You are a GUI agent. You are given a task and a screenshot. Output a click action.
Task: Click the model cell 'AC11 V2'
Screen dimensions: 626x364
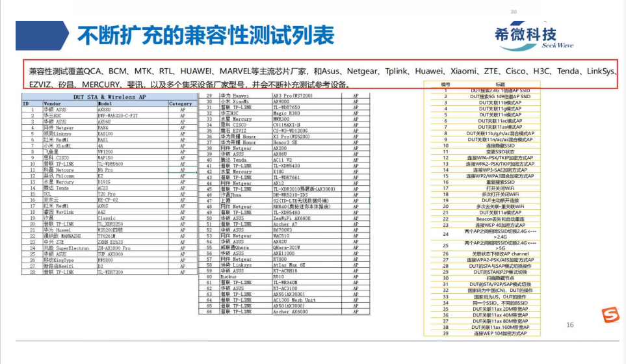(283, 160)
